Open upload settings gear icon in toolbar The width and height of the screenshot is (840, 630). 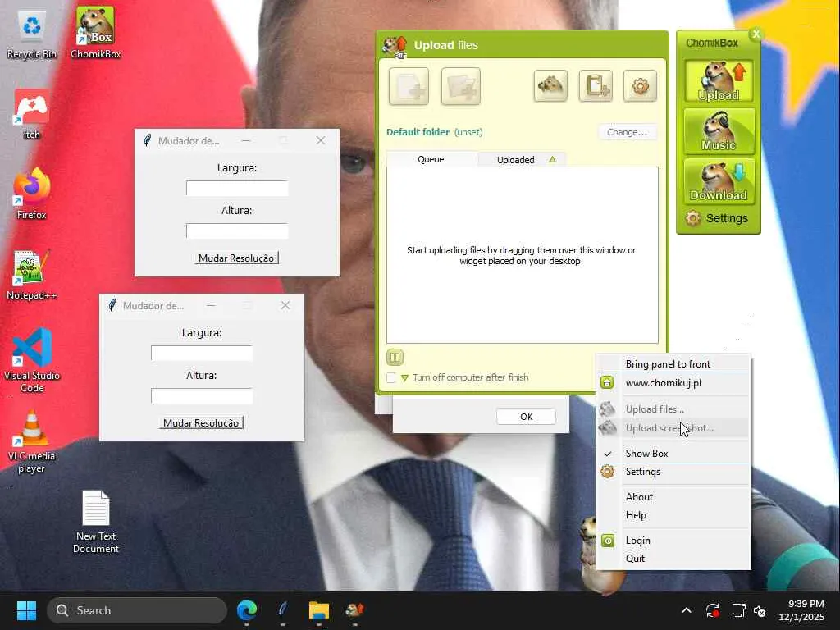(640, 85)
